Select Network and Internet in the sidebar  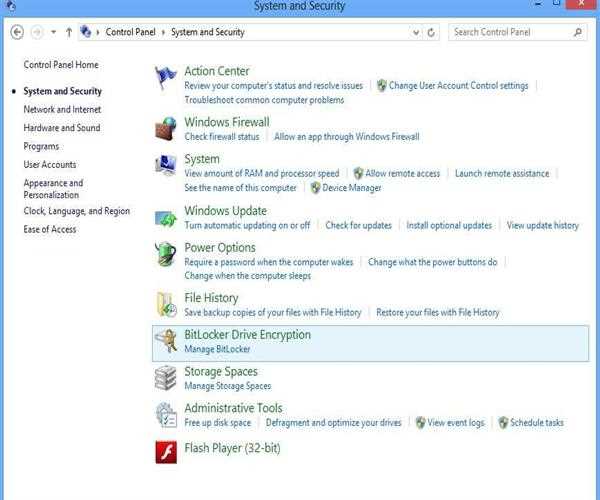62,109
